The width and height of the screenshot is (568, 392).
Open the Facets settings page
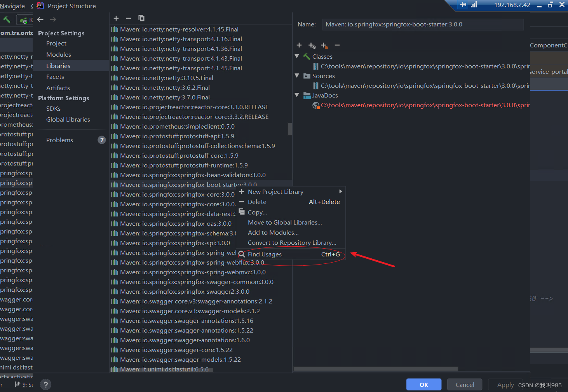(55, 77)
